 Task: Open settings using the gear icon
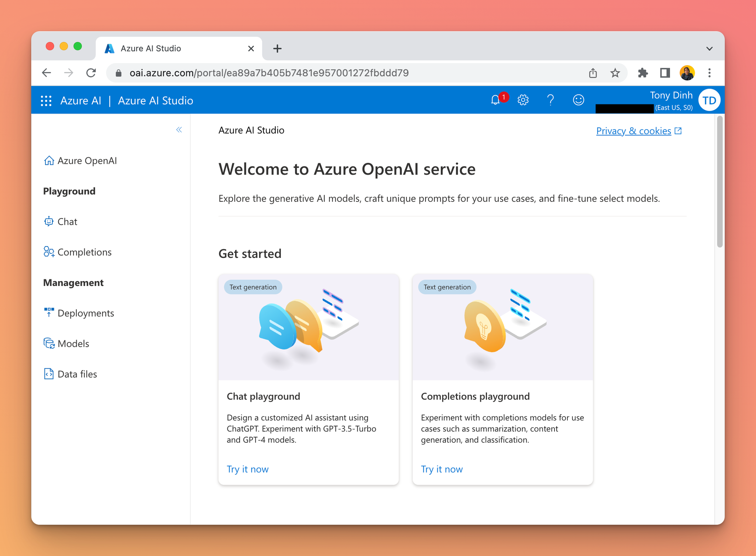523,100
